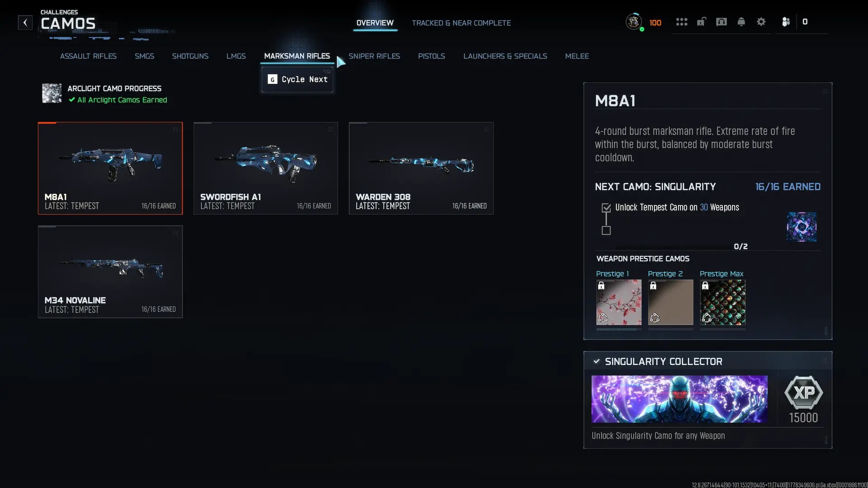The height and width of the screenshot is (488, 868).
Task: Select the Prestige 1 cherry blossom camo swatch
Action: 618,302
